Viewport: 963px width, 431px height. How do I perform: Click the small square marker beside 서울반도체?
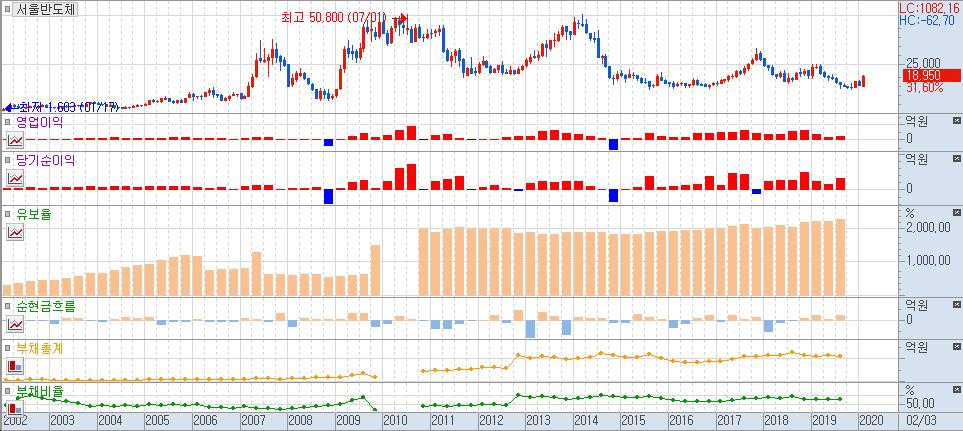[6, 9]
